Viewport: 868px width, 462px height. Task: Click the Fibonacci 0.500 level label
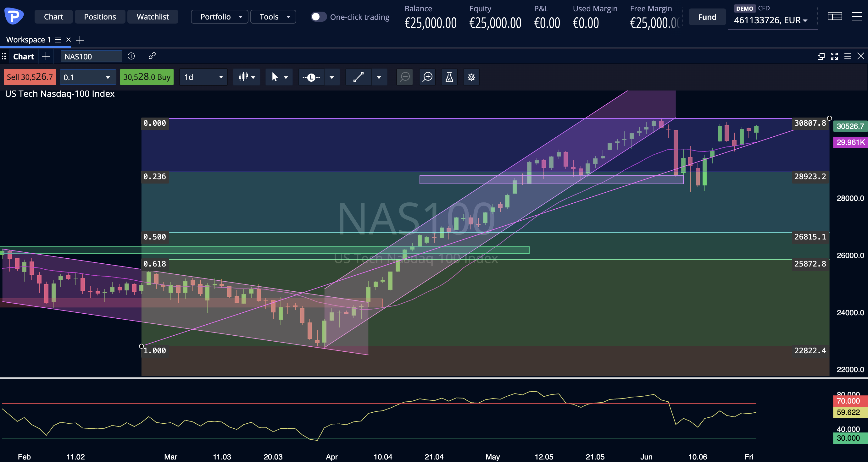point(155,237)
